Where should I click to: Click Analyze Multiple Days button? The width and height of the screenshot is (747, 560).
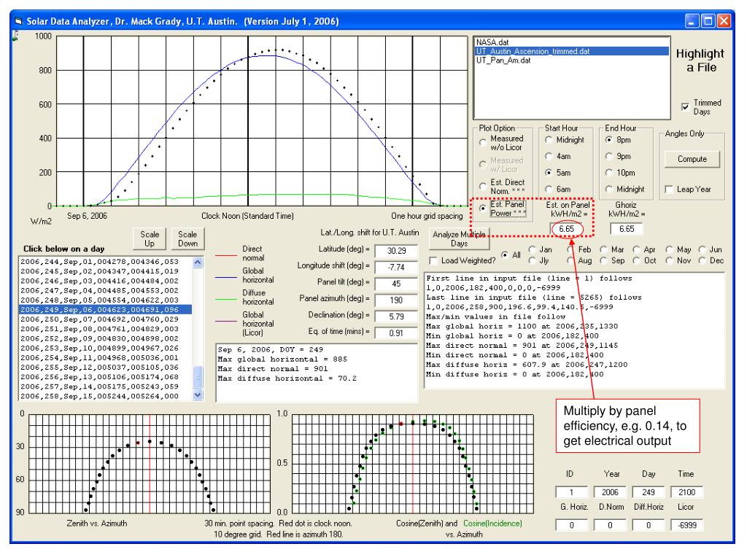pos(460,238)
